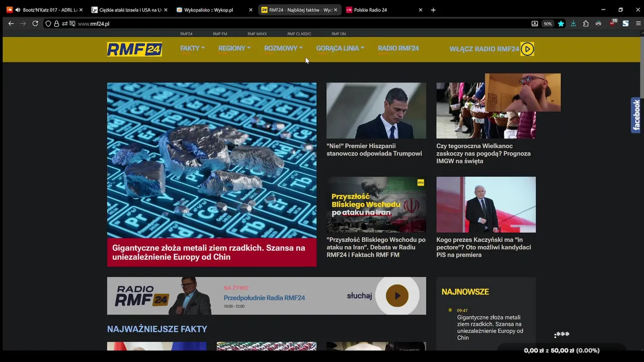Close the Bootz'N'Katz tab
Viewport: 644px width, 362px height.
pos(80,10)
